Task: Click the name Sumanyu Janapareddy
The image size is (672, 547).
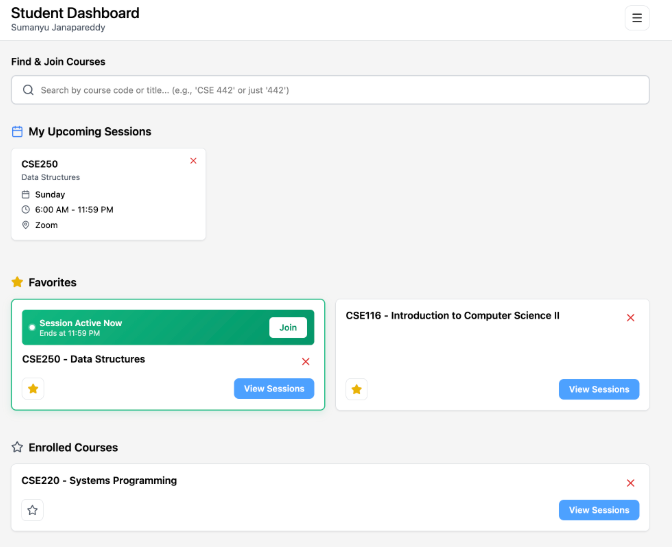Action: [58, 27]
